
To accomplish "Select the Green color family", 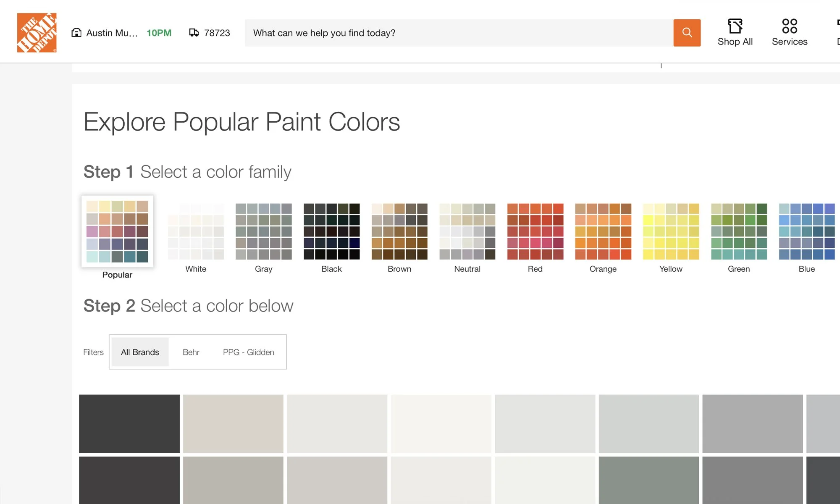I will click(739, 231).
